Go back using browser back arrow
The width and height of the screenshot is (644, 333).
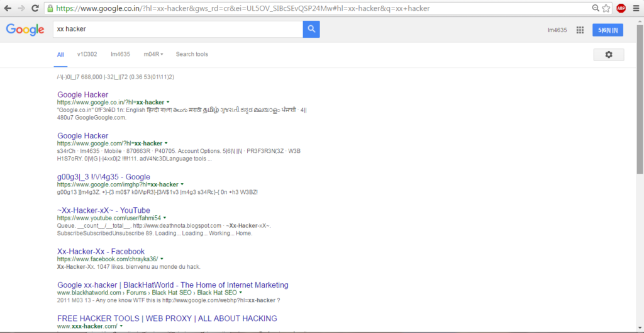pyautogui.click(x=8, y=8)
